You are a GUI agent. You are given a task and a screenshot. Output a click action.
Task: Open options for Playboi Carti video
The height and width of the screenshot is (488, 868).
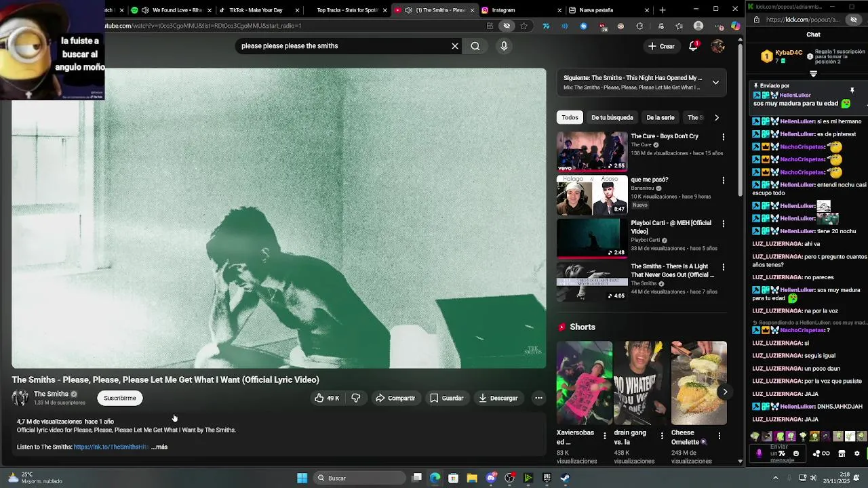tap(723, 224)
